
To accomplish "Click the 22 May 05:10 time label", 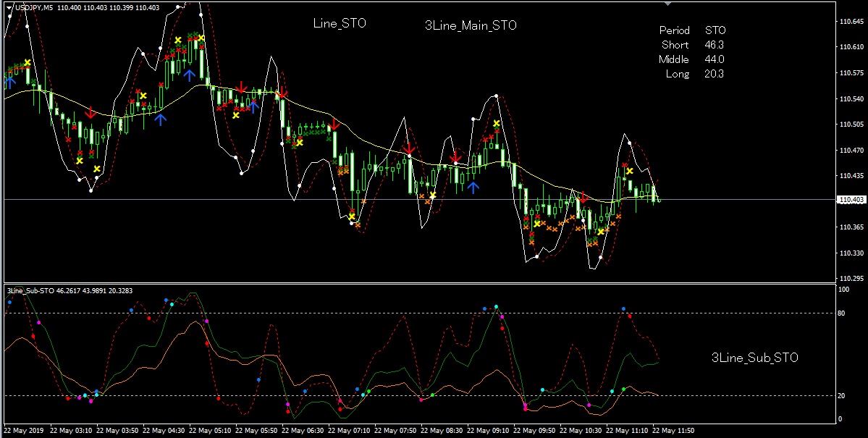I will pos(211,430).
